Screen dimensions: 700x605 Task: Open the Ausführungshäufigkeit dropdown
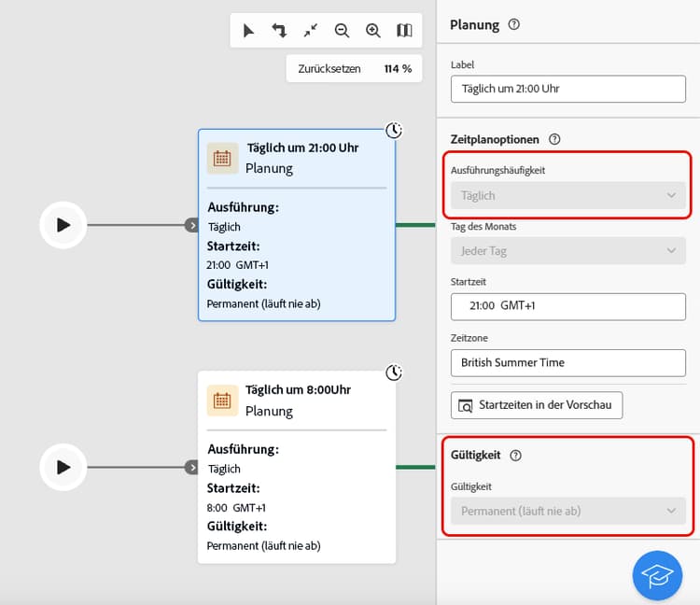click(567, 195)
